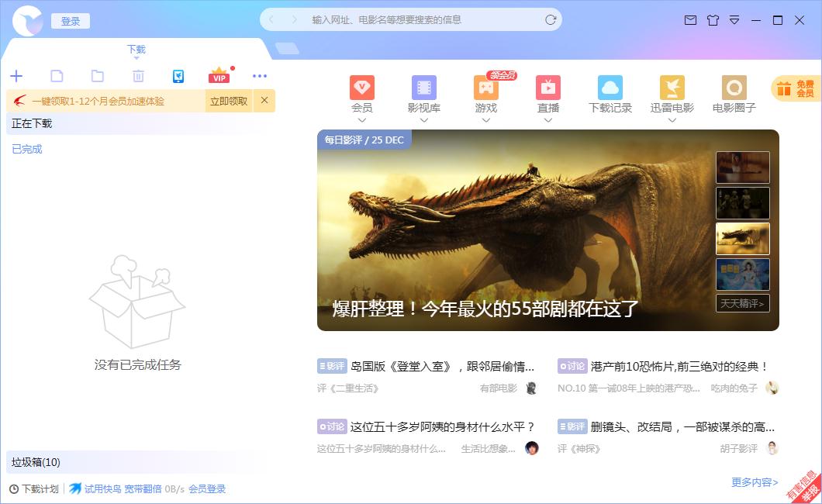Open the 影视库 film library icon

coord(424,88)
